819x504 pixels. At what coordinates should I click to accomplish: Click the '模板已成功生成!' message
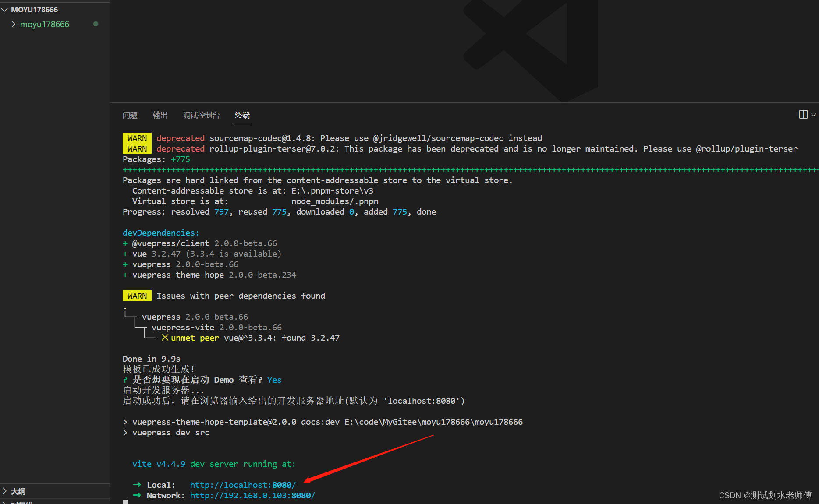(158, 369)
